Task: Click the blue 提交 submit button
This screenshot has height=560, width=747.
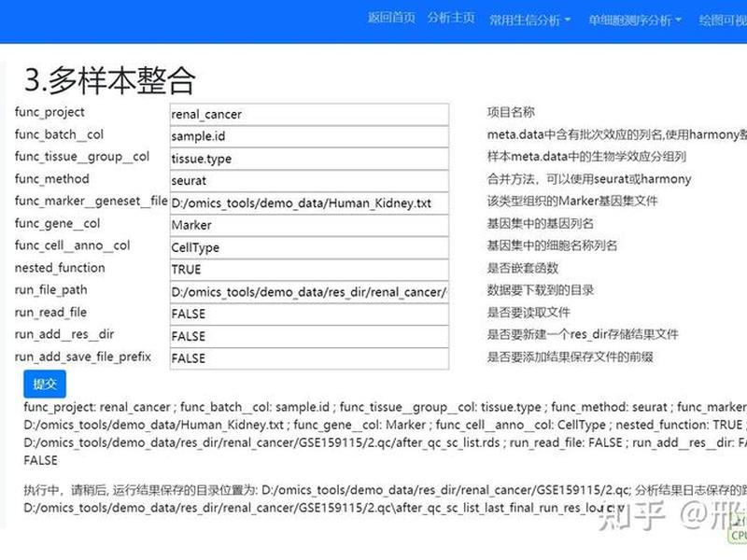Action: (x=45, y=384)
